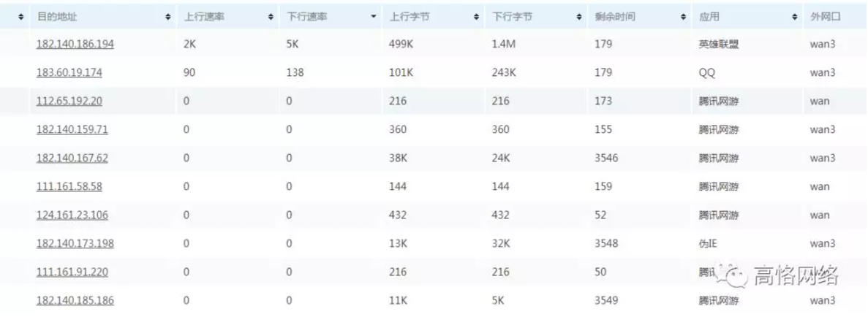Viewport: 868px width, 317px height.
Task: Click remaining time value 155
Action: point(603,129)
